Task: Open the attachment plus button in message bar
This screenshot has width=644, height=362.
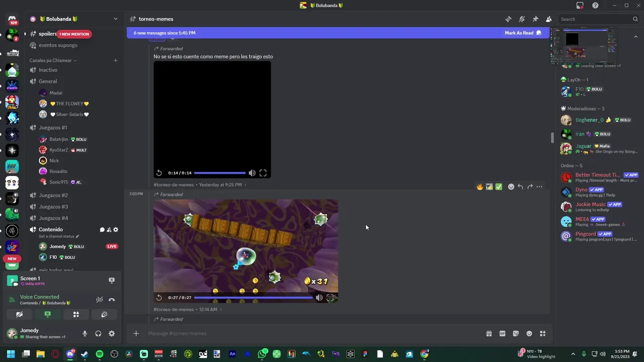Action: point(136,333)
